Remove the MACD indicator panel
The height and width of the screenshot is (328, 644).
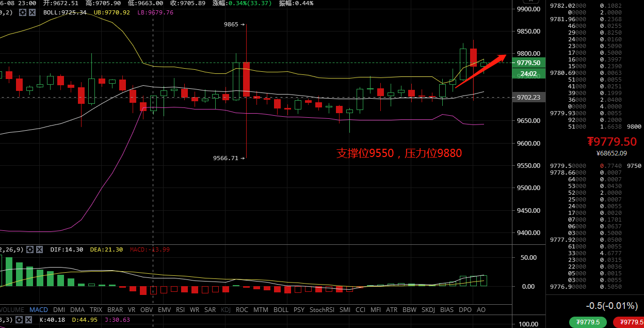[x=40, y=249]
